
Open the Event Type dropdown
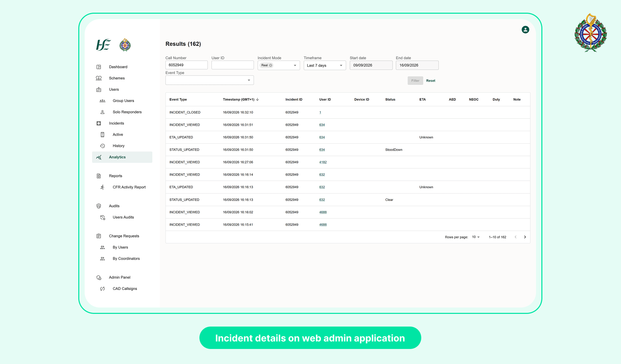[x=209, y=80]
